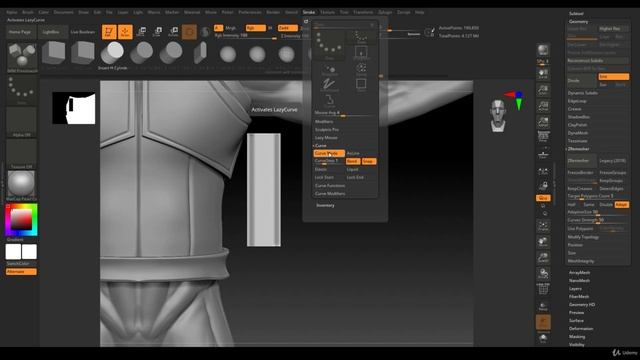Screen dimensions: 640x360
Task: Select the FreeHand stroke in Stroke popup
Action: coord(329,85)
